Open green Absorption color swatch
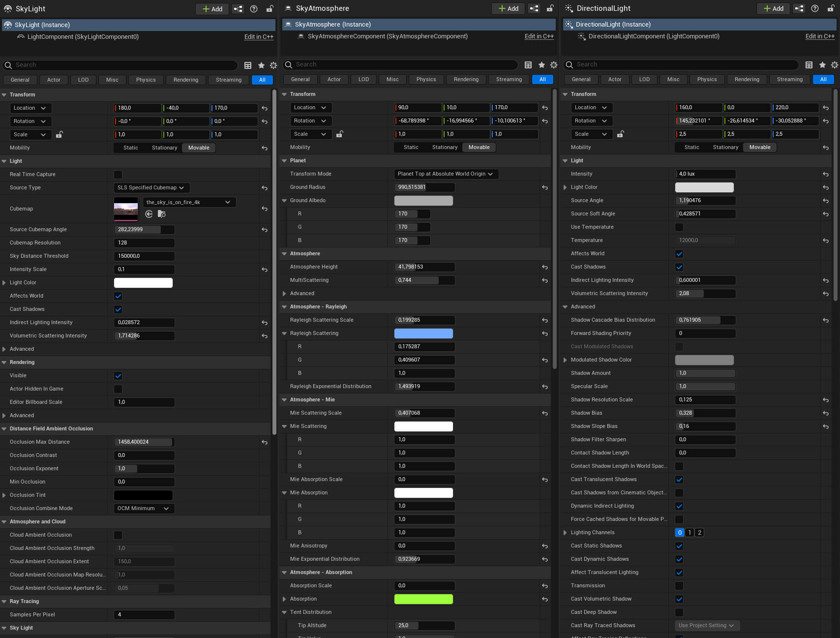Screen dimensions: 840x638 pyautogui.click(x=423, y=599)
